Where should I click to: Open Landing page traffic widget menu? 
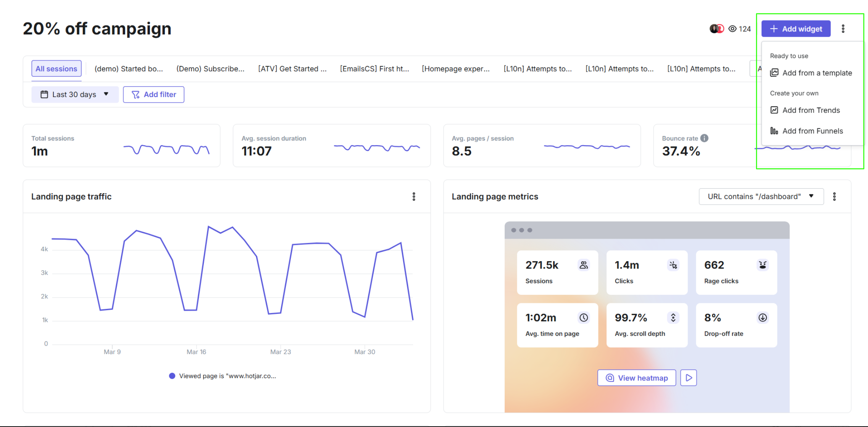pos(413,197)
